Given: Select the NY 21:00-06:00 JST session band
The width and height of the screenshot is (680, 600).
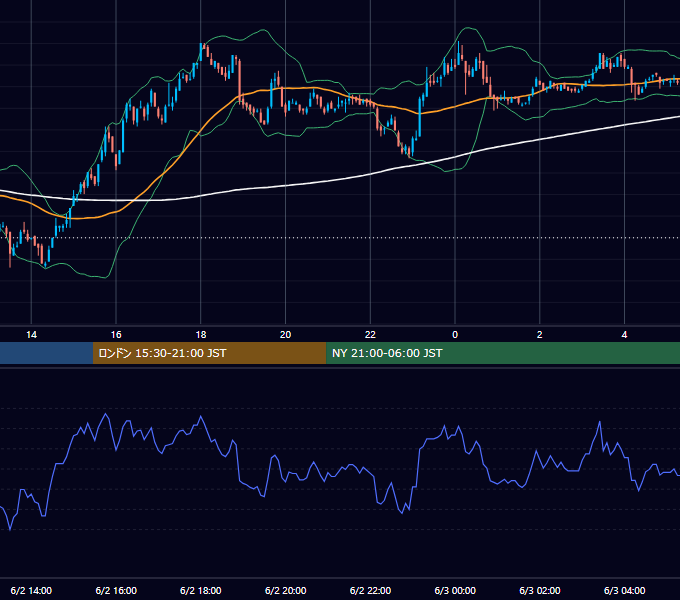Looking at the screenshot, I should (x=503, y=353).
